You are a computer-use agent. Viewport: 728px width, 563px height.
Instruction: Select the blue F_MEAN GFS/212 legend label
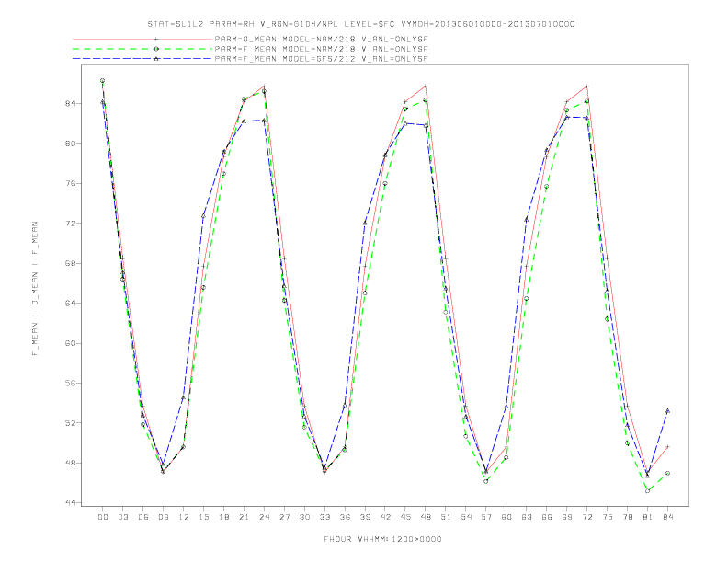(x=322, y=59)
